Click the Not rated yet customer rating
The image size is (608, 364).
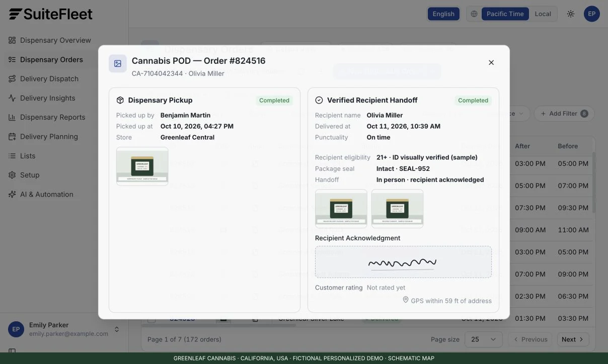386,288
